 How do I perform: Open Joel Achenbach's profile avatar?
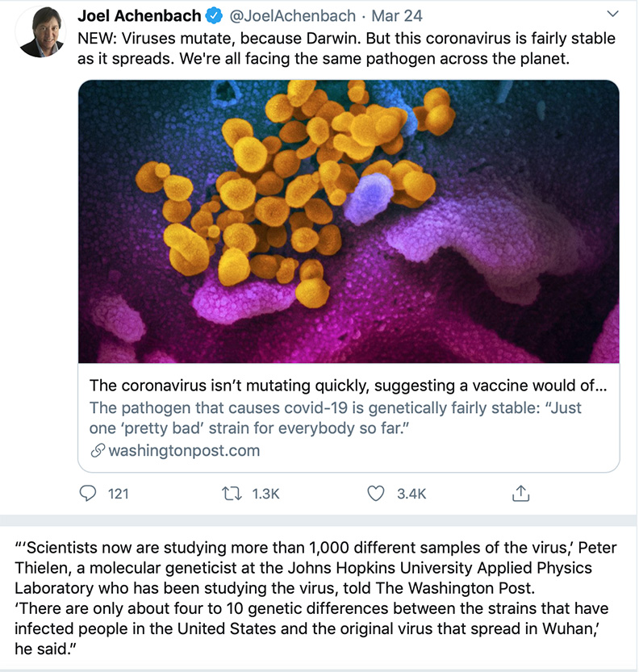point(41,31)
